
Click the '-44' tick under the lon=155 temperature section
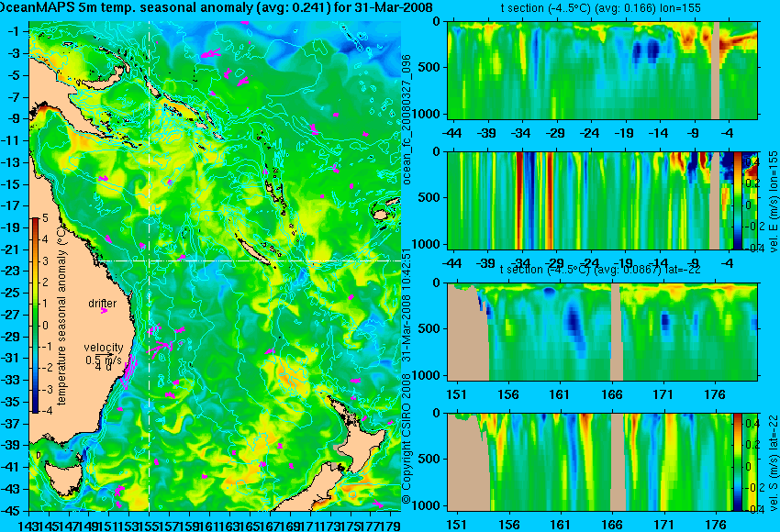tap(452, 133)
